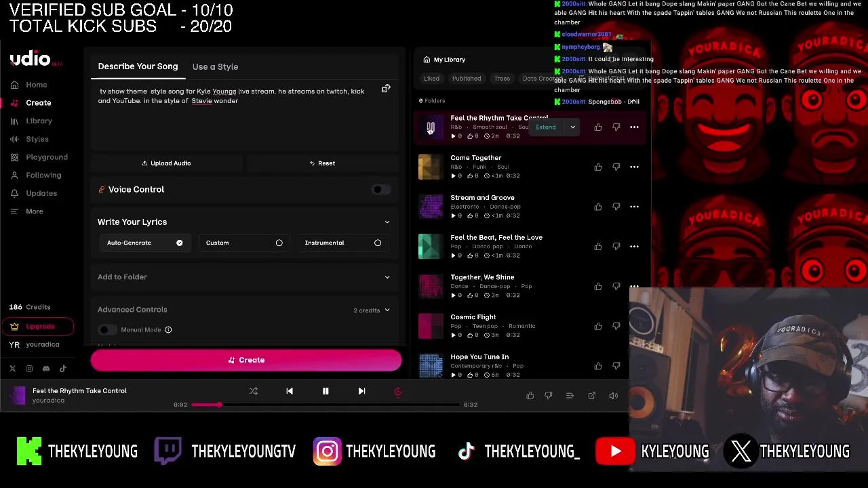
Task: Shuffle playback in player bar
Action: 254,391
